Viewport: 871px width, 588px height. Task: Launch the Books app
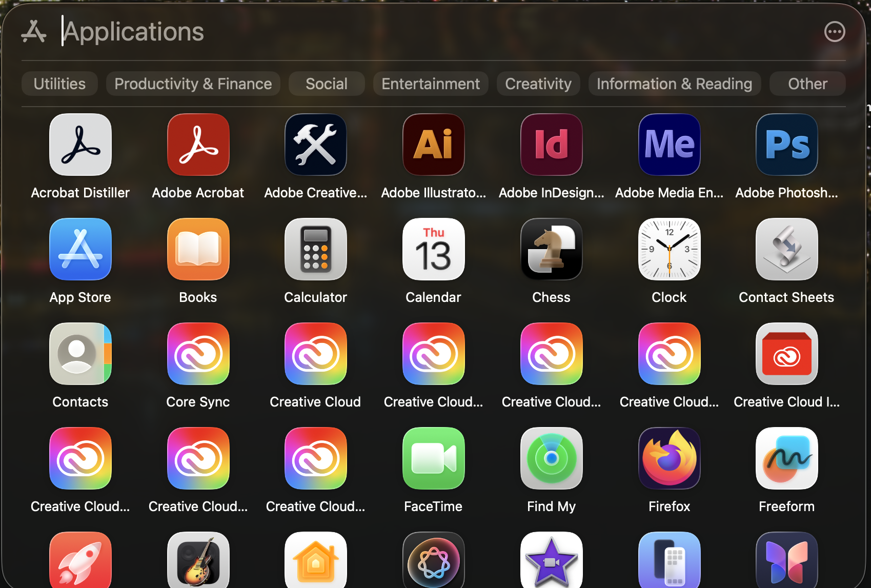198,249
